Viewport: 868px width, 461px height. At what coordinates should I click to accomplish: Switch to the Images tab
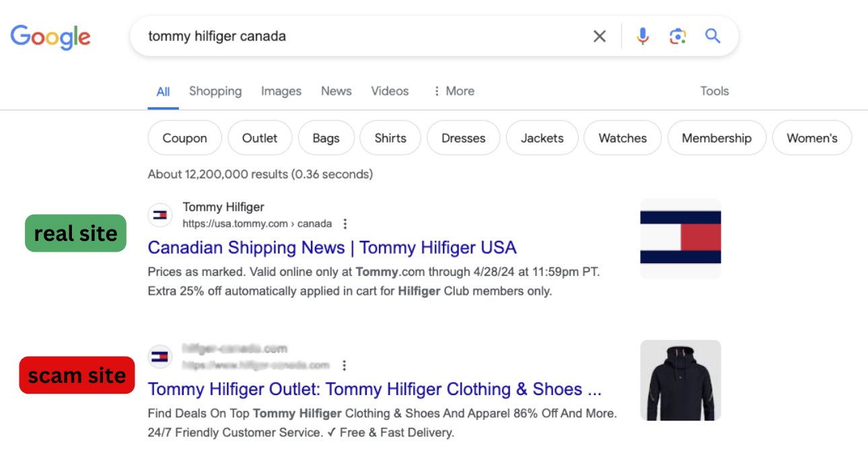[281, 91]
